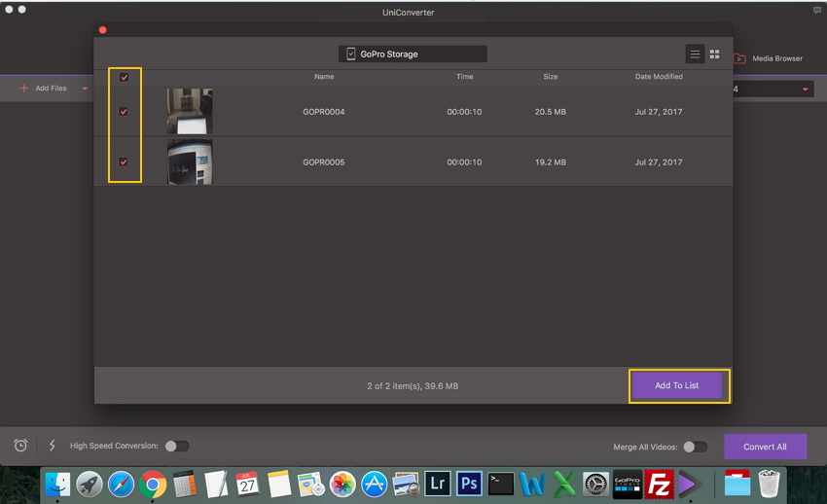Image resolution: width=827 pixels, height=504 pixels.
Task: Click the Add Files button label
Action: click(52, 88)
